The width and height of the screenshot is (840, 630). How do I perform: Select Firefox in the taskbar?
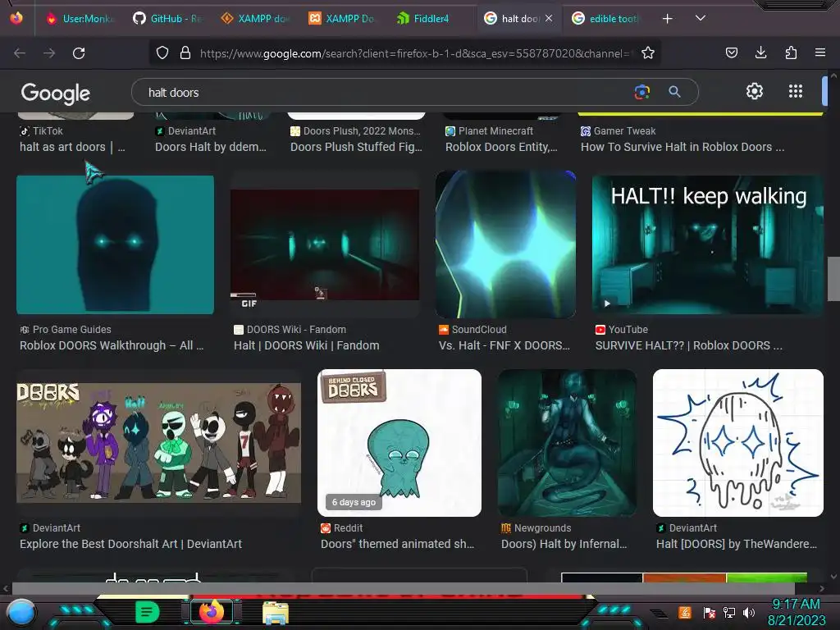(x=211, y=612)
